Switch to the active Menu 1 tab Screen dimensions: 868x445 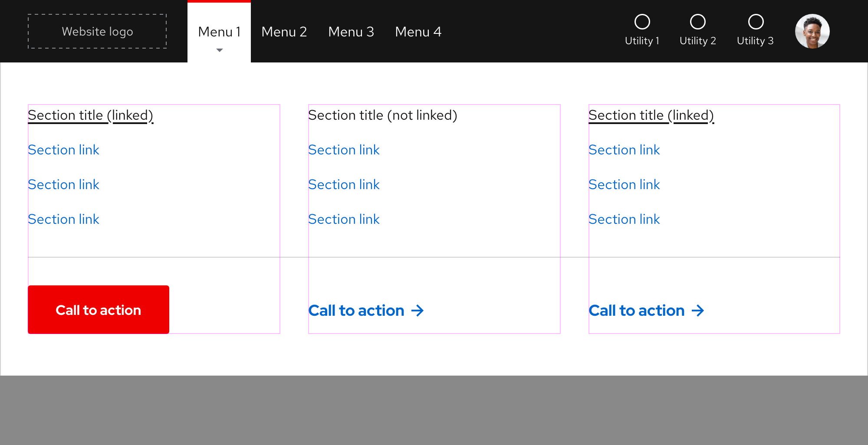[x=219, y=32]
